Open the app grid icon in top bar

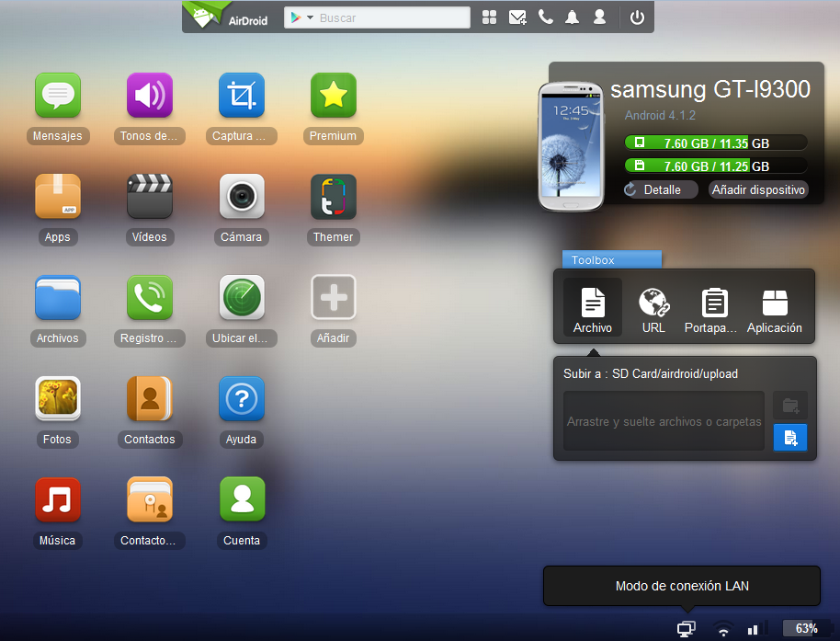pyautogui.click(x=489, y=17)
